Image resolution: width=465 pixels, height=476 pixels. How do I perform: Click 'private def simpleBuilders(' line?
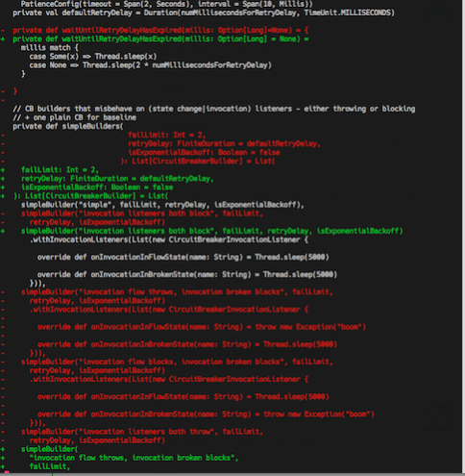67,126
